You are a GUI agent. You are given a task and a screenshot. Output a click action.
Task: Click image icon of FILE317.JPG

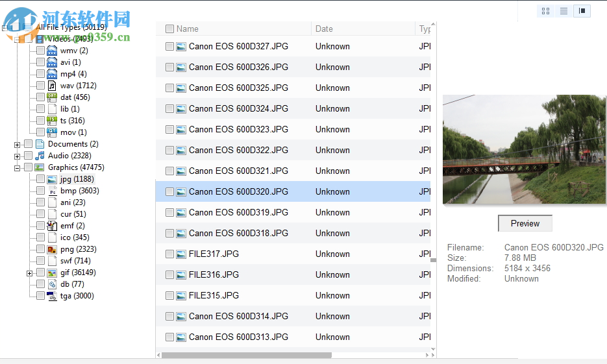pyautogui.click(x=180, y=254)
